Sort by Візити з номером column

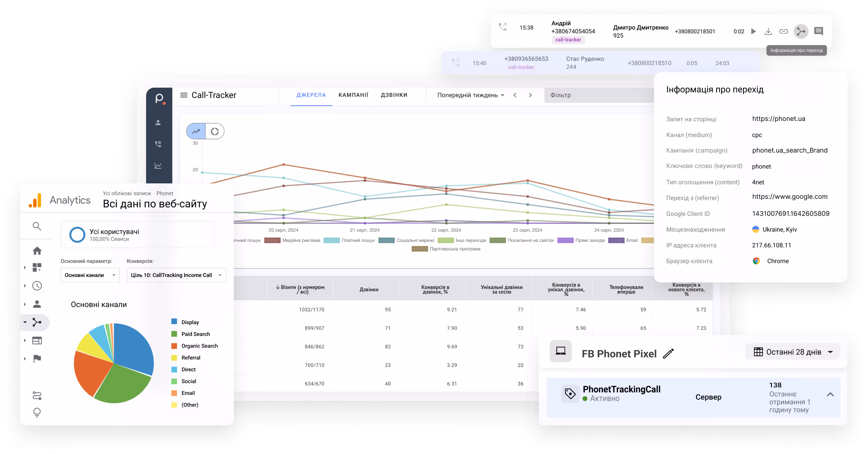click(x=300, y=289)
